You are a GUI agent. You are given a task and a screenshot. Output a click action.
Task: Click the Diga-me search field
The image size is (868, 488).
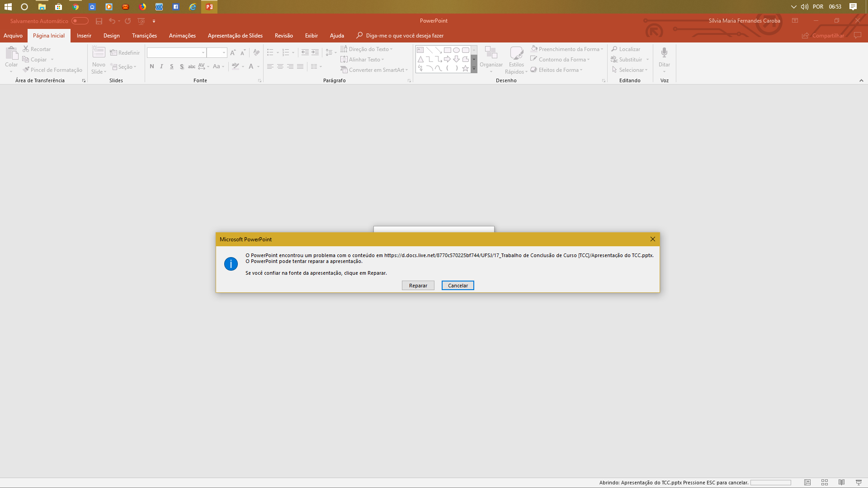404,36
